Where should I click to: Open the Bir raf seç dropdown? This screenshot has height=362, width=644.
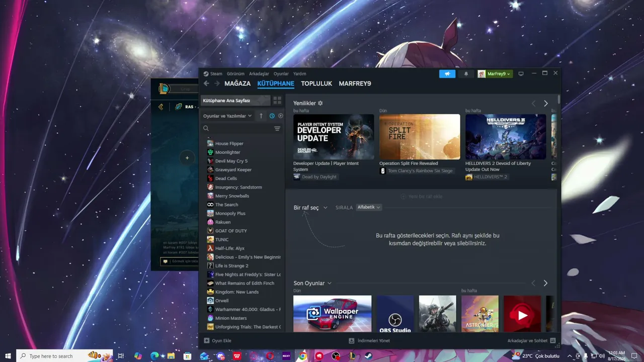click(310, 208)
